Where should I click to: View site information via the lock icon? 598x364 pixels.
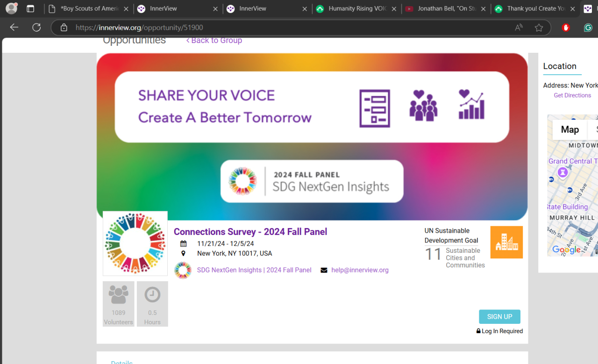point(64,28)
